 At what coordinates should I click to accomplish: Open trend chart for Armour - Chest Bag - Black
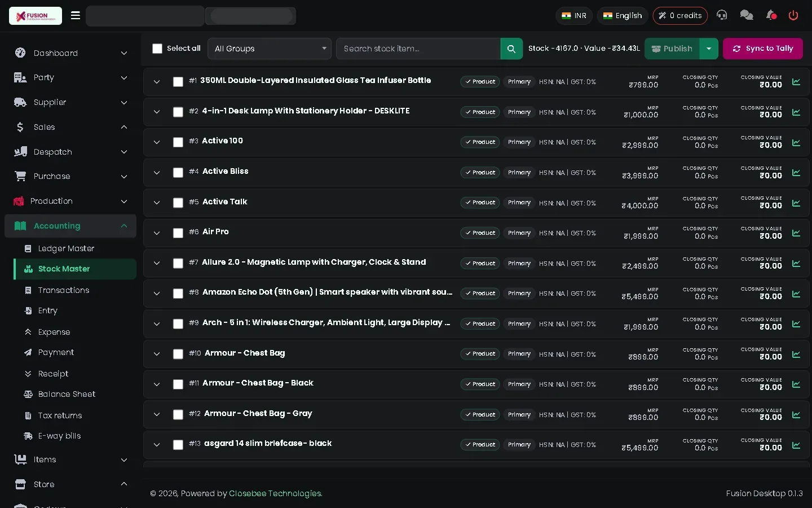[796, 384]
